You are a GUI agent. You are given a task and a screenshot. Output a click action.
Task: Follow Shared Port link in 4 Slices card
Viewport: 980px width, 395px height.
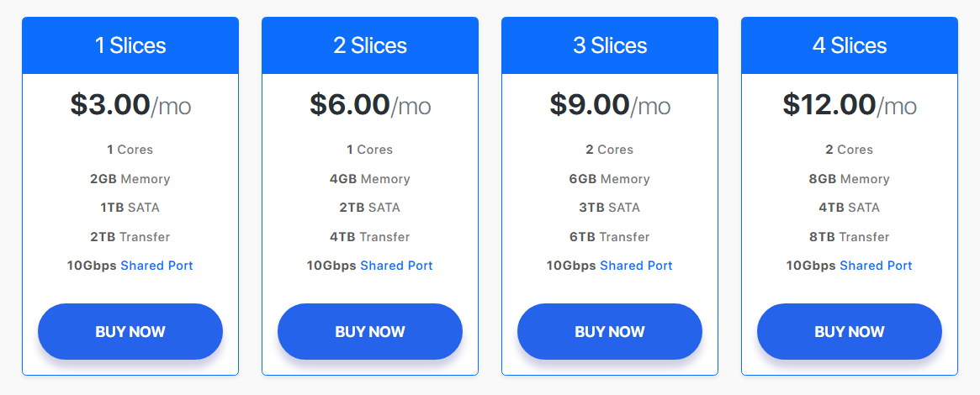(x=876, y=266)
